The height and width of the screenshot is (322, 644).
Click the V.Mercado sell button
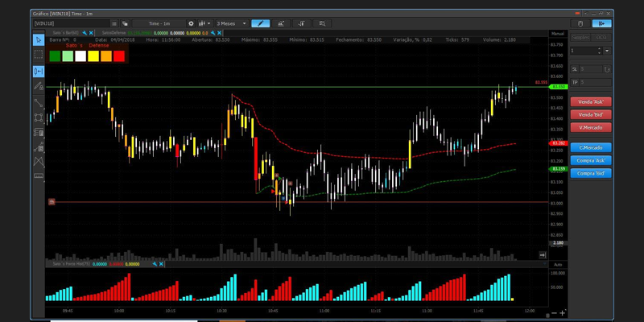(591, 127)
